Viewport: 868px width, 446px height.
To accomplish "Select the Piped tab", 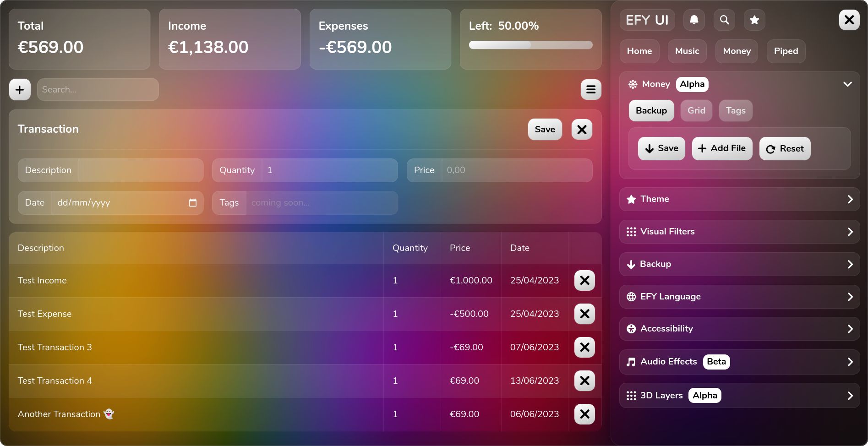I will (x=786, y=51).
